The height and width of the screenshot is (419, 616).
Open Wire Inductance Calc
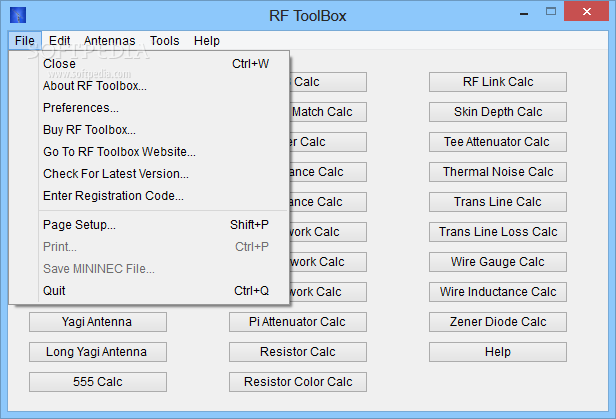498,292
